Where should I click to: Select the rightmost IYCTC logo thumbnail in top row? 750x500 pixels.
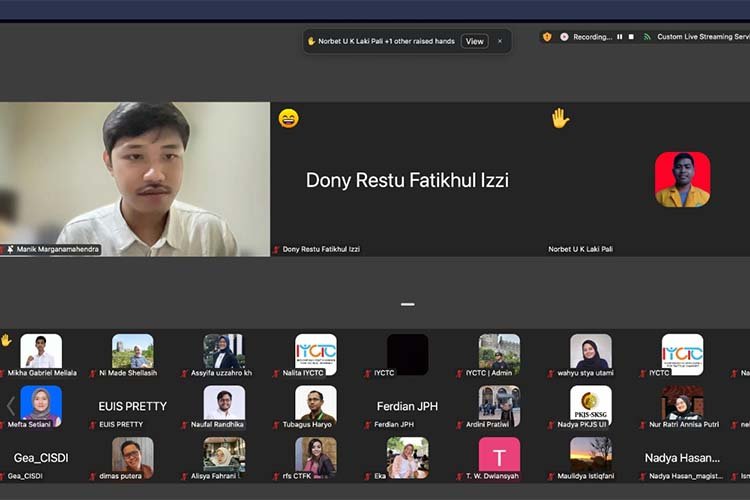pos(683,354)
